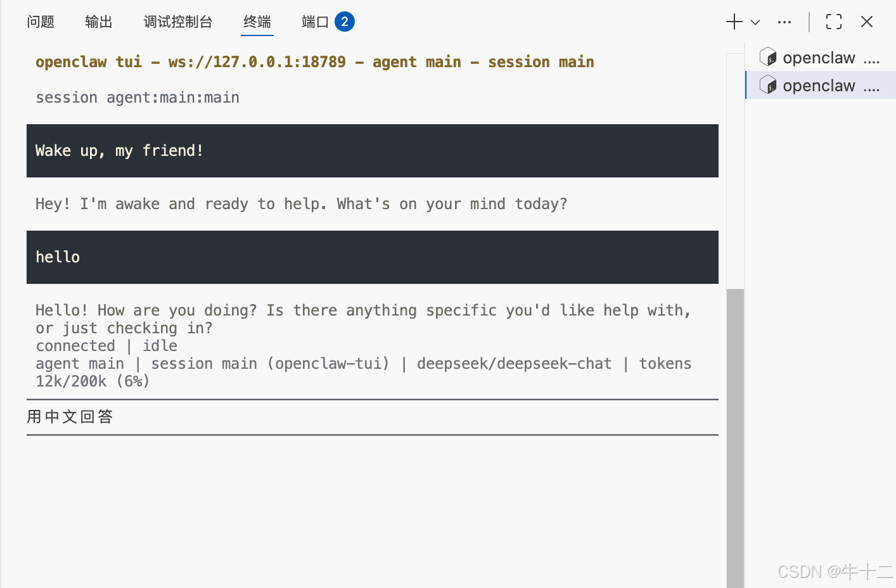Close the terminal panel

(867, 22)
